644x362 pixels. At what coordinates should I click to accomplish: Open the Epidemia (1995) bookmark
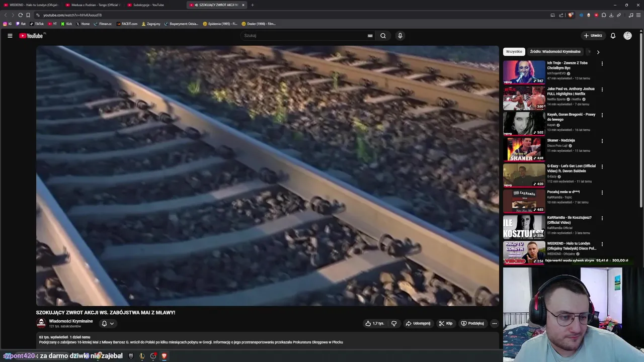coord(220,24)
